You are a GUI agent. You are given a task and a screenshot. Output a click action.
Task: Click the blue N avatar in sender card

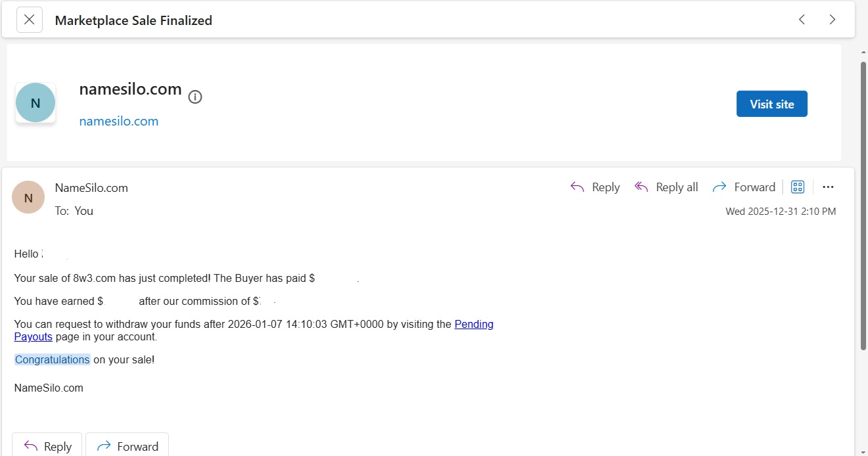35,103
